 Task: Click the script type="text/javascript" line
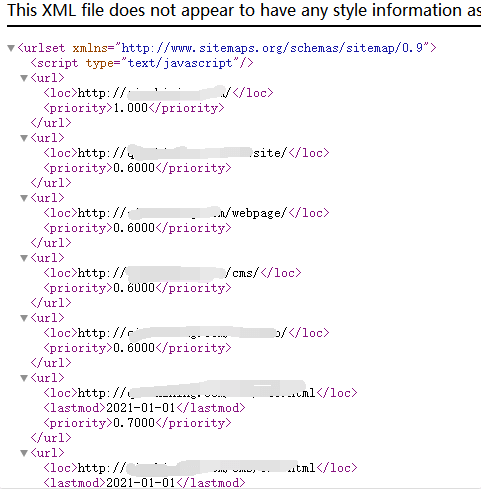coord(142,63)
